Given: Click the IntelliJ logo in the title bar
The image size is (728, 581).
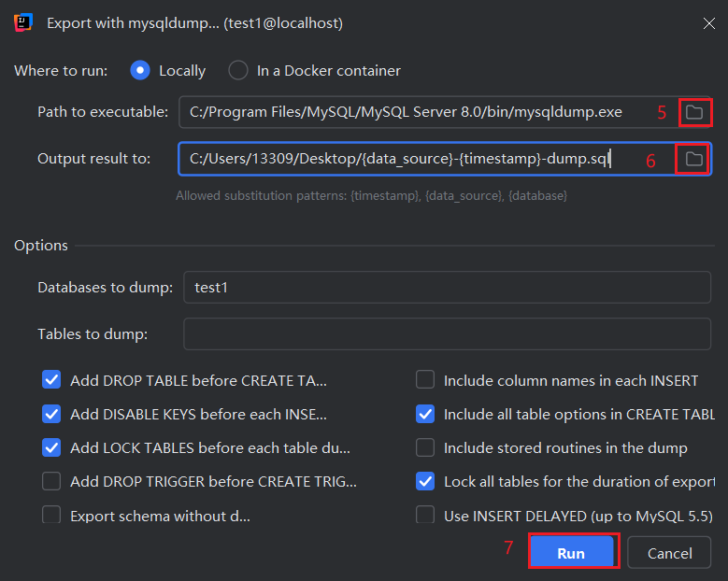Looking at the screenshot, I should pos(22,22).
